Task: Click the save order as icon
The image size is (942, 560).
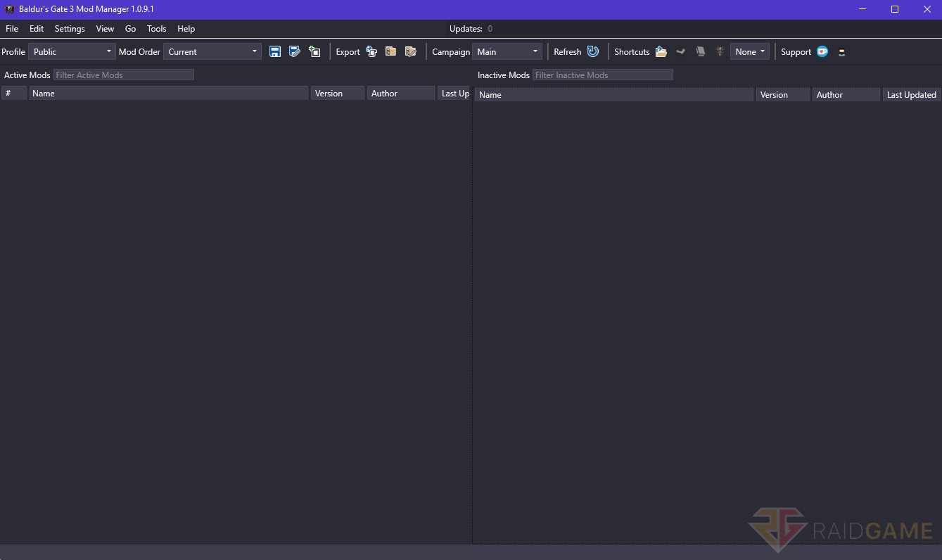Action: coord(295,51)
